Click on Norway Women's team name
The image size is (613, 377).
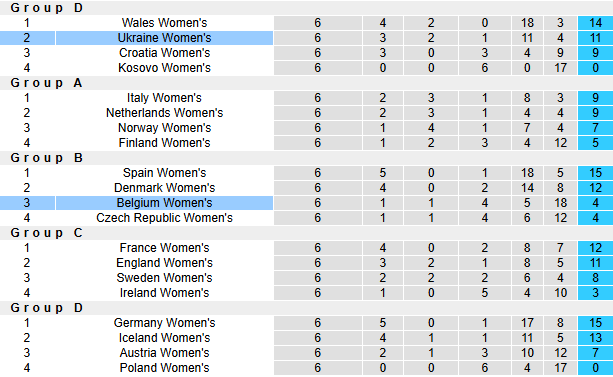coord(164,128)
